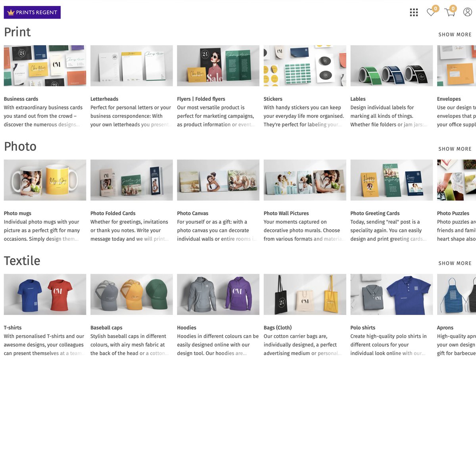Click the Photo Canvas thumbnail
The image size is (476, 476).
pos(218,180)
